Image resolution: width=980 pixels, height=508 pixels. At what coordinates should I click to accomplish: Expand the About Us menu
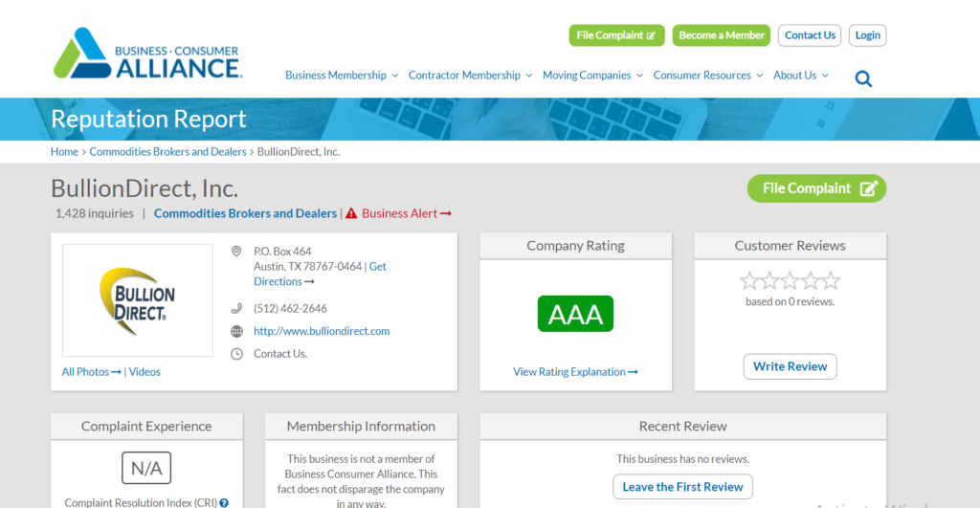801,75
